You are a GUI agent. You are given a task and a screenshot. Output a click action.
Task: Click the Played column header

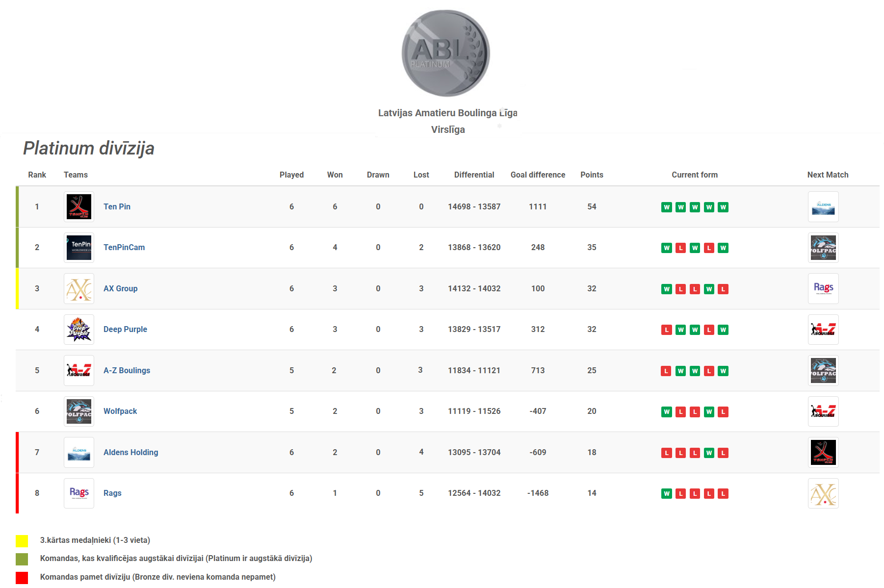pos(291,175)
